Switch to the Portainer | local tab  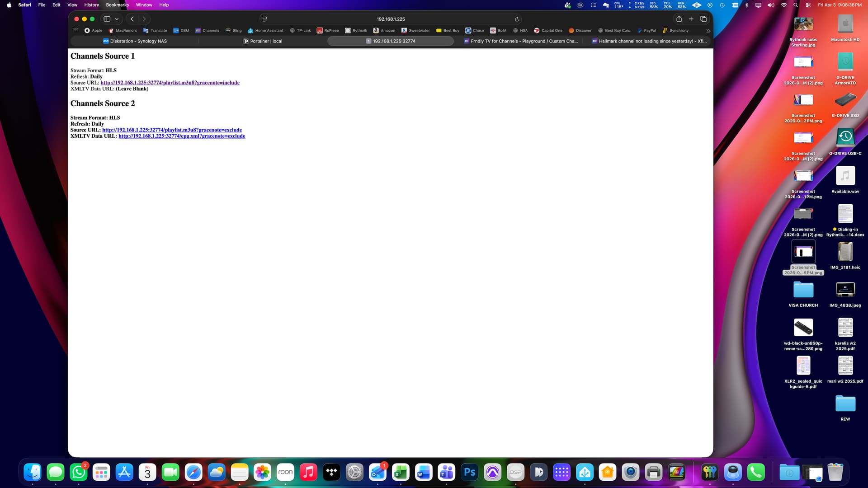click(x=263, y=41)
